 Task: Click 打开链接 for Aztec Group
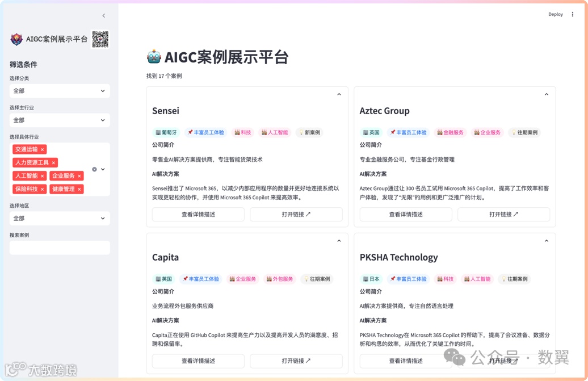click(x=503, y=215)
